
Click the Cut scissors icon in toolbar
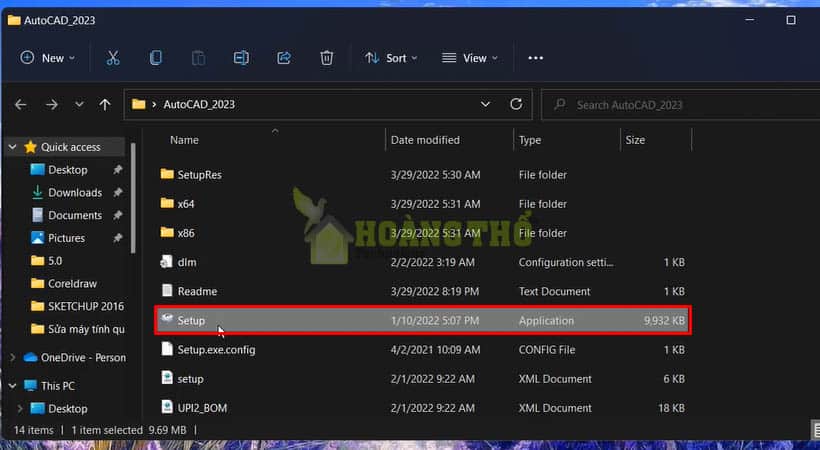point(113,58)
